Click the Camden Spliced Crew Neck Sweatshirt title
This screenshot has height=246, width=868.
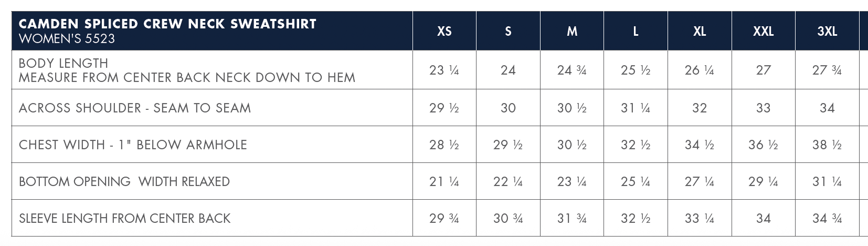tap(167, 24)
